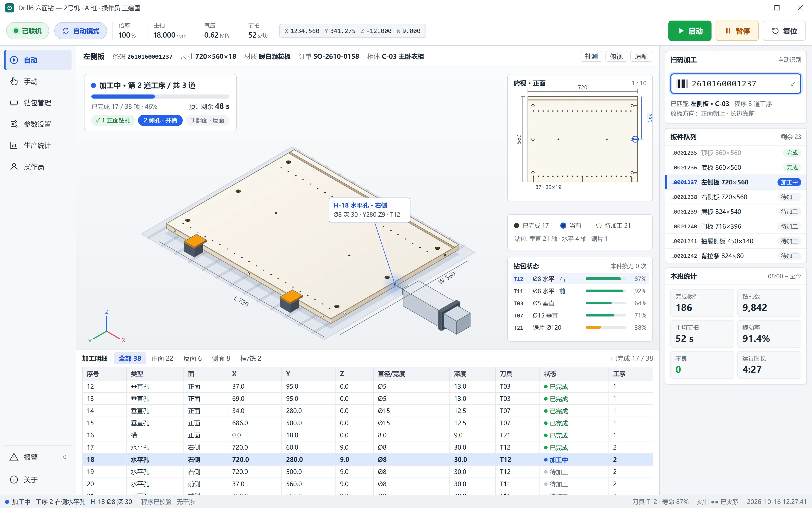Open the 手动 hand icon page

pyautogui.click(x=38, y=81)
